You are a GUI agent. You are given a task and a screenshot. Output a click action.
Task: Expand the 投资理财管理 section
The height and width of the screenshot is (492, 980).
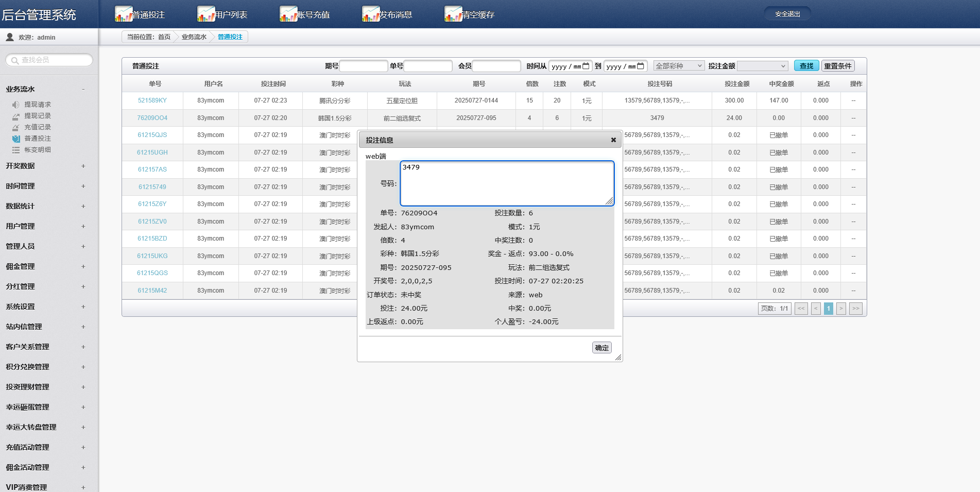tap(83, 387)
